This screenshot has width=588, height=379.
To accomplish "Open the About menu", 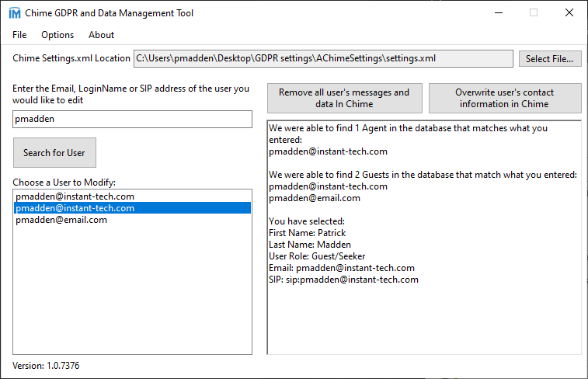I will pyautogui.click(x=101, y=35).
